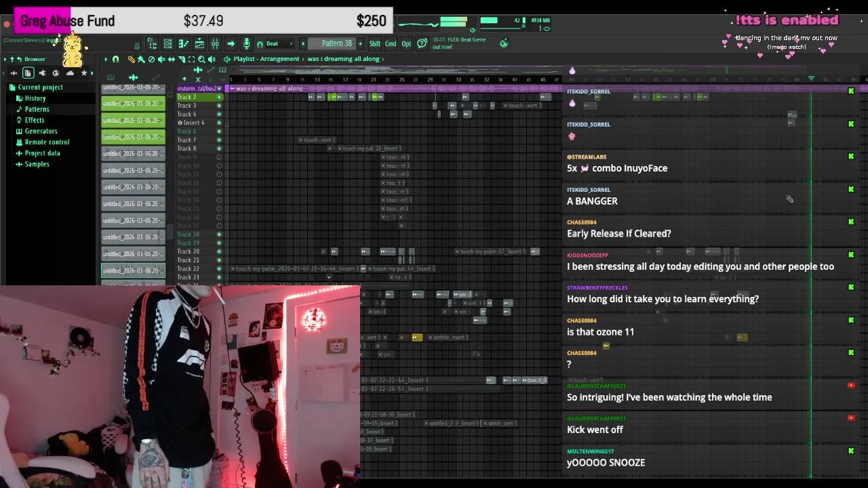Open the pattern menu arrow left of Pattern 38
868x488 pixels.
click(303, 43)
